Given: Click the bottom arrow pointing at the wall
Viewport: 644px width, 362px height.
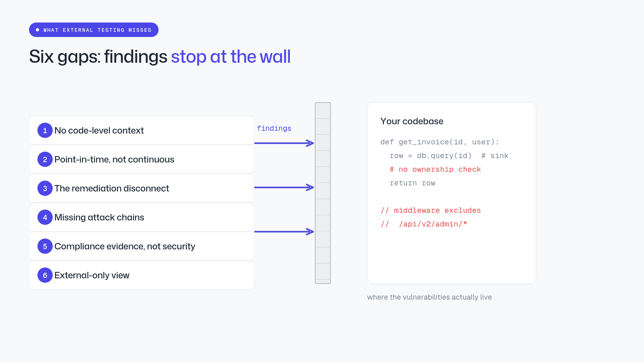Looking at the screenshot, I should coord(284,231).
